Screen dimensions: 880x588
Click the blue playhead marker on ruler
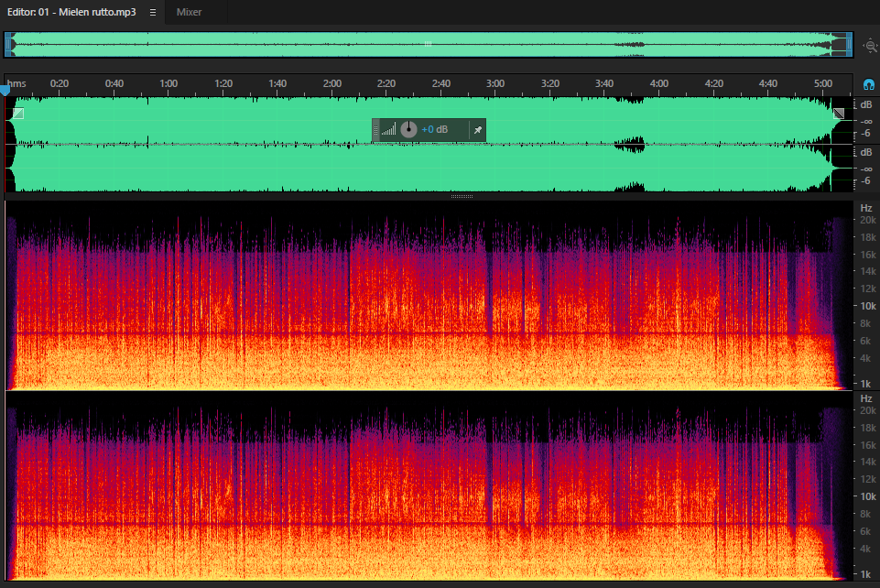tap(5, 90)
